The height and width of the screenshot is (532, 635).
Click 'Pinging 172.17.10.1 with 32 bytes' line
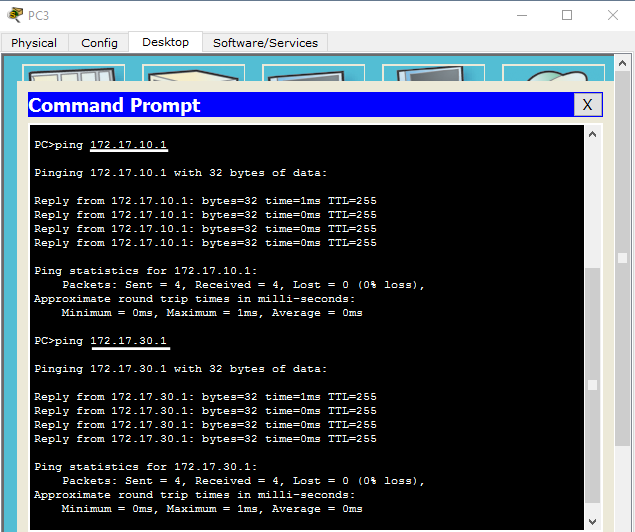(x=180, y=173)
